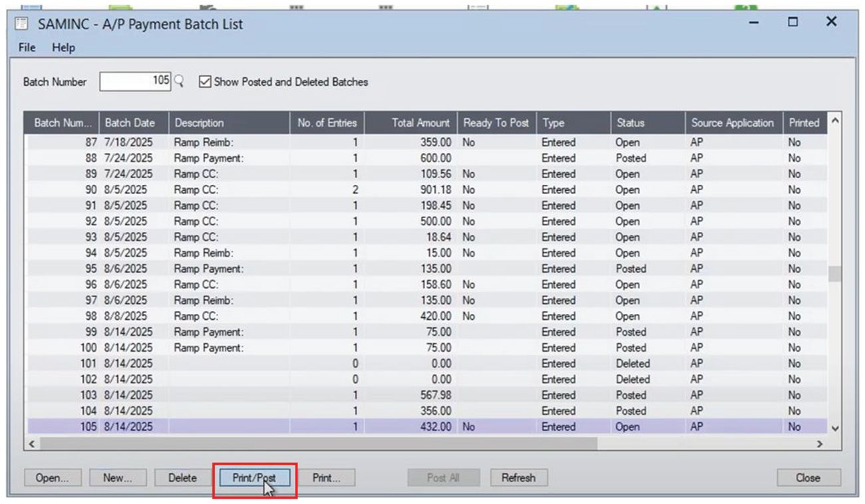Click the 901.18 total amount

pyautogui.click(x=436, y=190)
